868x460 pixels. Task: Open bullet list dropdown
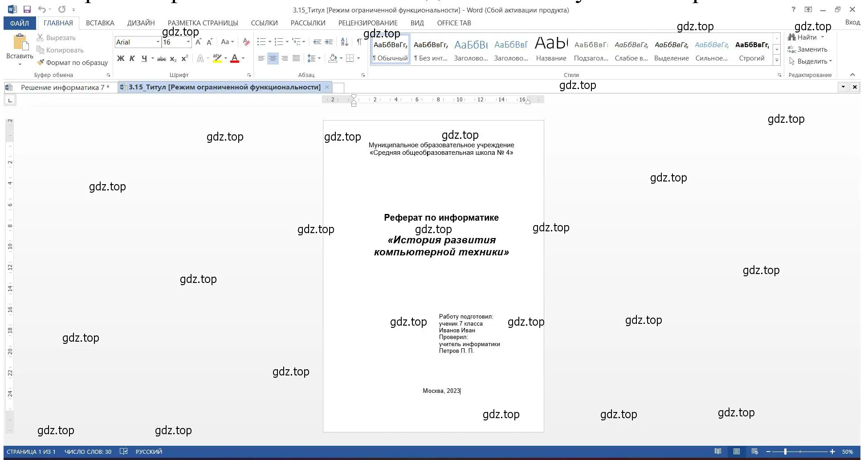tap(269, 42)
